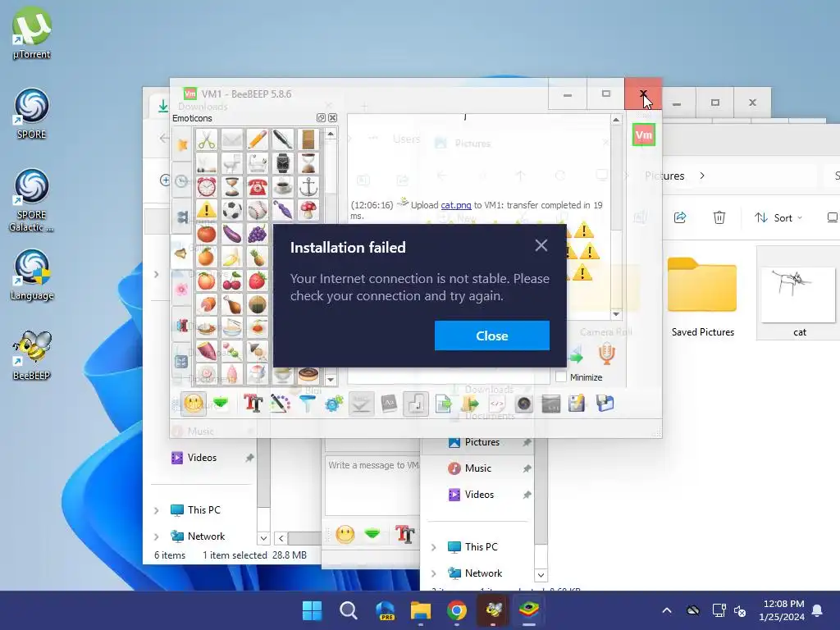Insert the cherries emoticon
Image resolution: width=840 pixels, height=630 pixels.
pos(232,281)
